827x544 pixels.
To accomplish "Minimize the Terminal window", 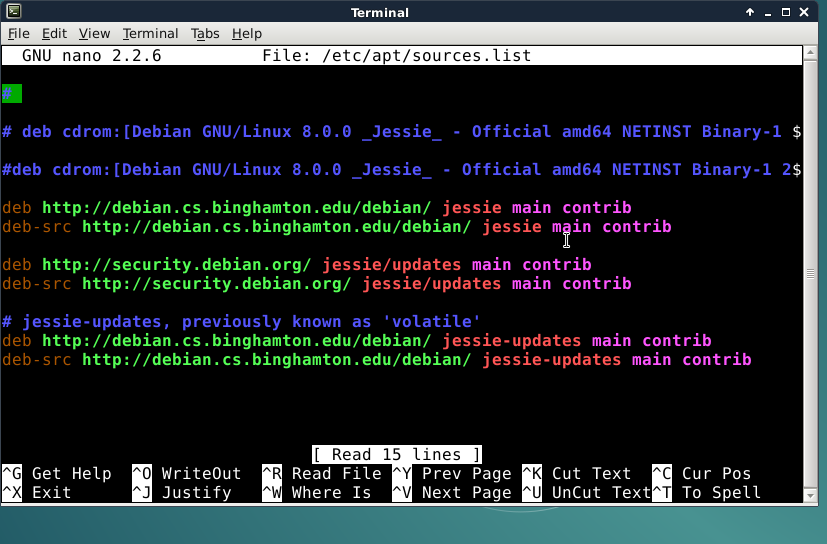I will click(x=768, y=12).
